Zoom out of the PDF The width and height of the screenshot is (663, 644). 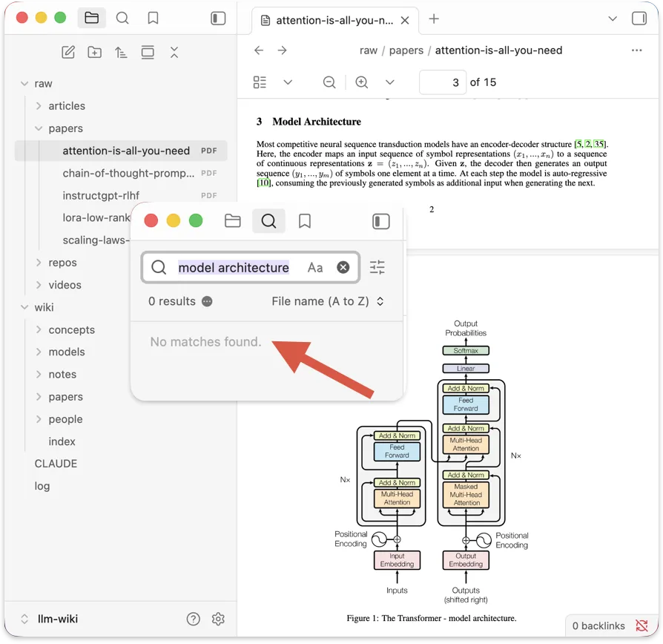pos(329,82)
